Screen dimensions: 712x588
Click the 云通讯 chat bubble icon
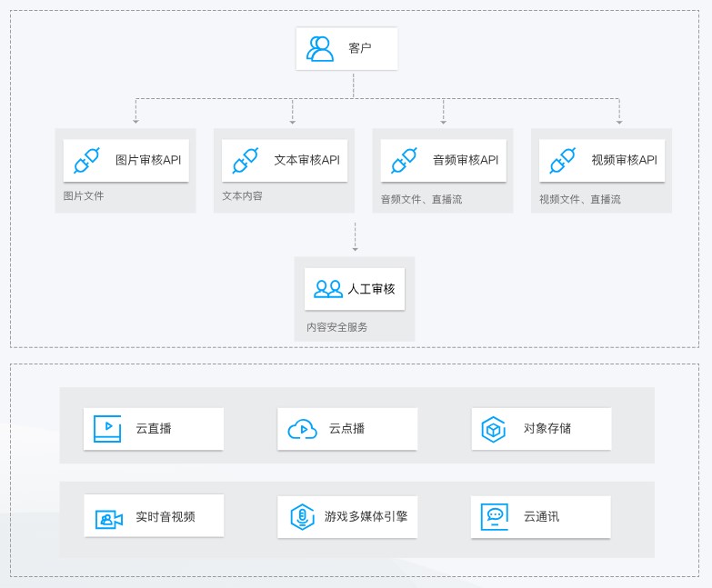coord(495,517)
